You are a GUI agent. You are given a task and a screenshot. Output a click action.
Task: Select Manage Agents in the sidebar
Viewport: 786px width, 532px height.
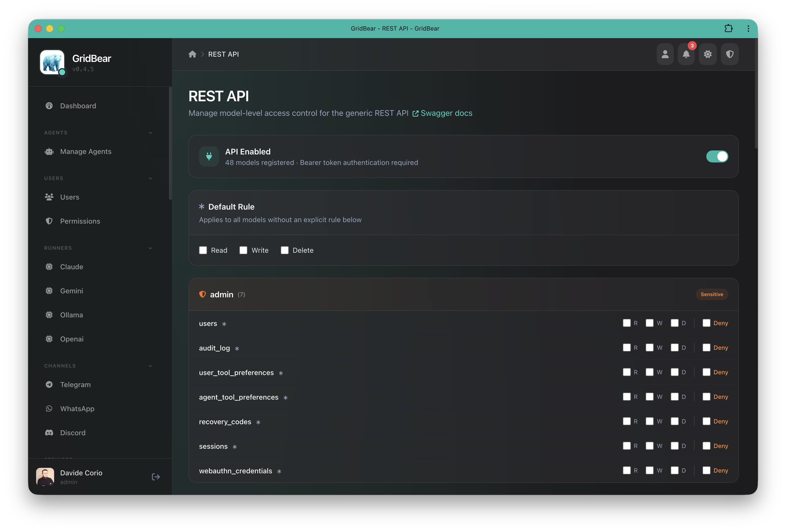[x=85, y=151]
